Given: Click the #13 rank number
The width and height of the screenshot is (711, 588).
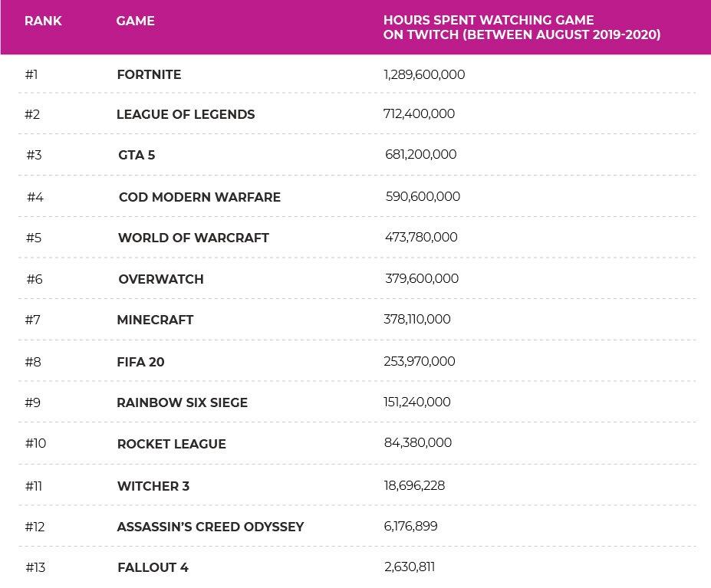Looking at the screenshot, I should click(36, 568).
